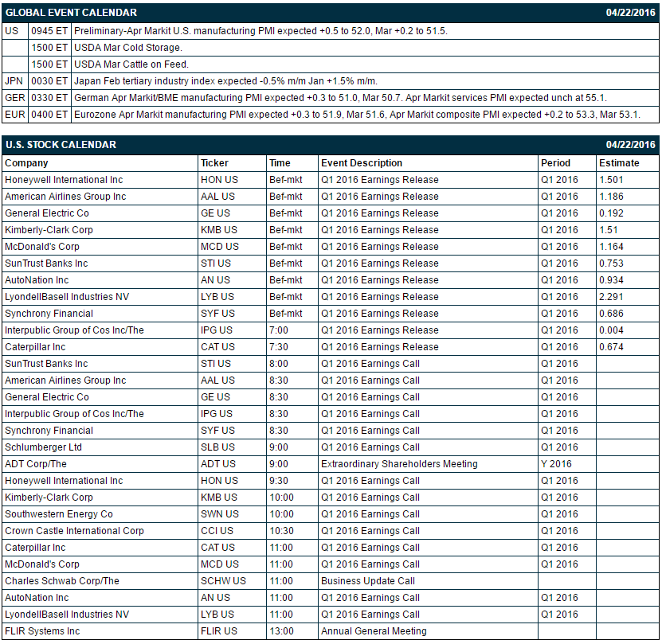
Task: Click the U.S. Stock Calendar header title
Action: tap(61, 145)
